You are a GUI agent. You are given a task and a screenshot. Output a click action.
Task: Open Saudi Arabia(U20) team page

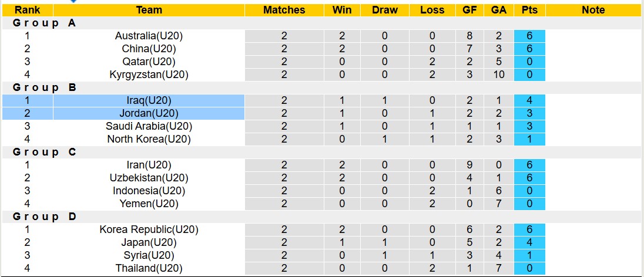pos(149,126)
